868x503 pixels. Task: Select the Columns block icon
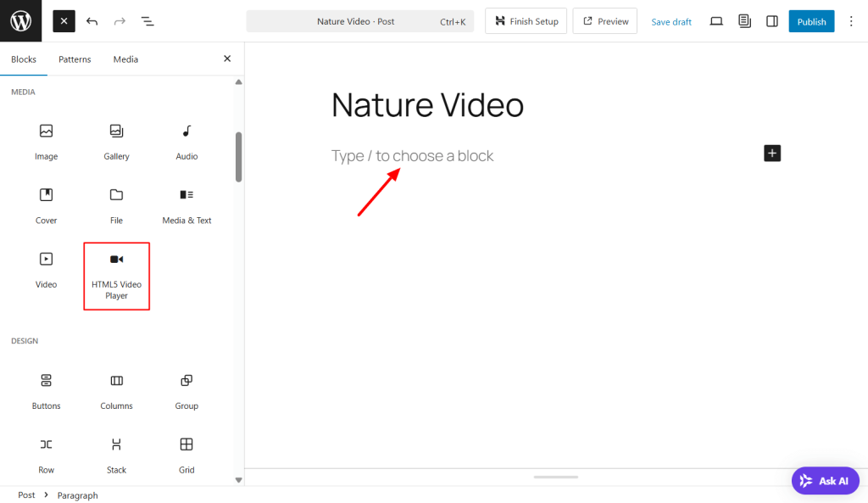[116, 383]
